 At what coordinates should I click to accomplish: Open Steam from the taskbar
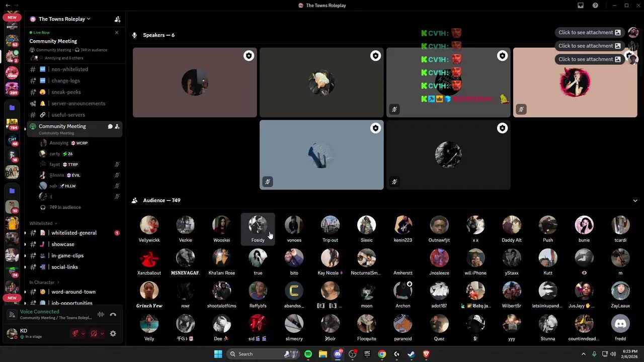coord(411,354)
